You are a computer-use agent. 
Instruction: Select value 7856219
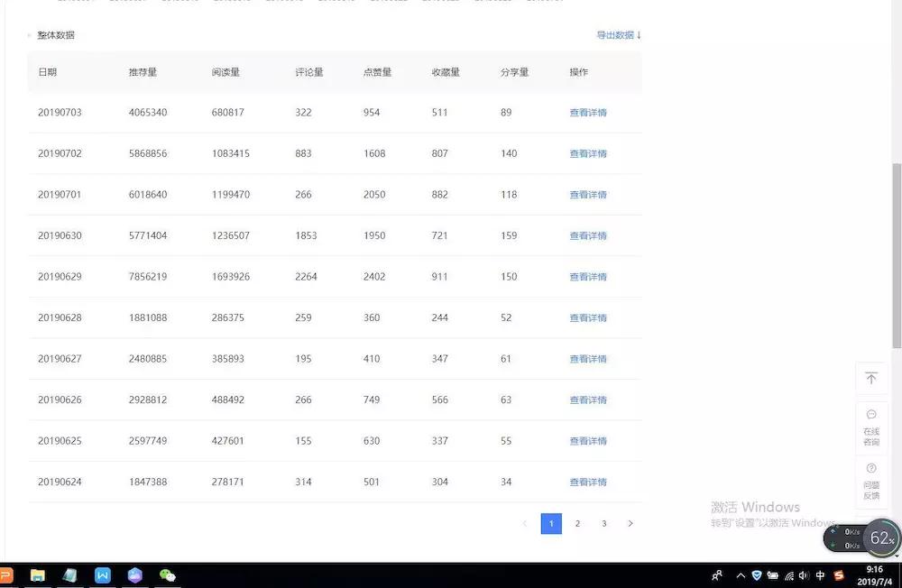click(x=148, y=277)
